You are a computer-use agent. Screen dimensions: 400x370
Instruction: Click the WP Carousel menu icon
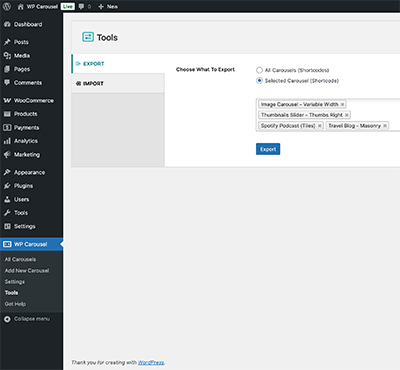[x=7, y=244]
